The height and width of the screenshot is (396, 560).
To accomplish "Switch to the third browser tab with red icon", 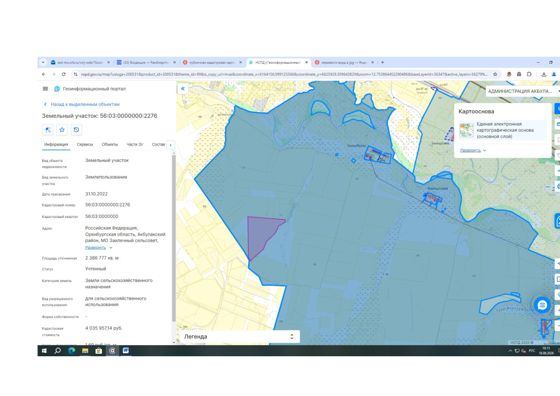I will coord(212,62).
